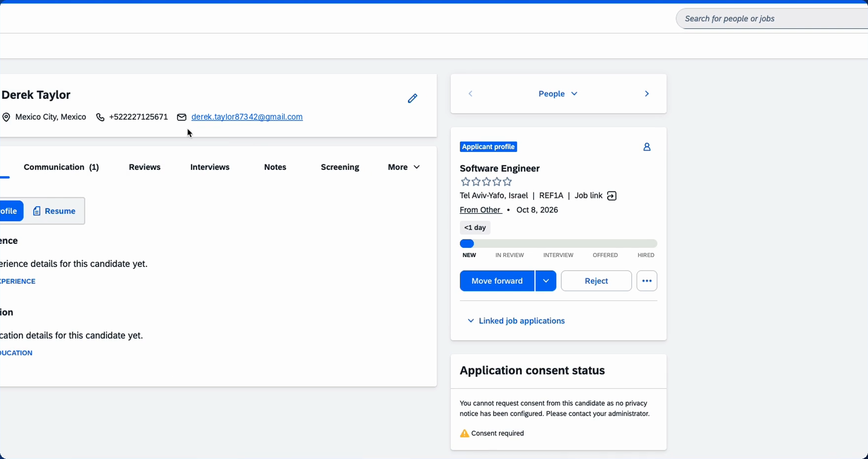Click the IN REVIEW stage label

pyautogui.click(x=509, y=255)
